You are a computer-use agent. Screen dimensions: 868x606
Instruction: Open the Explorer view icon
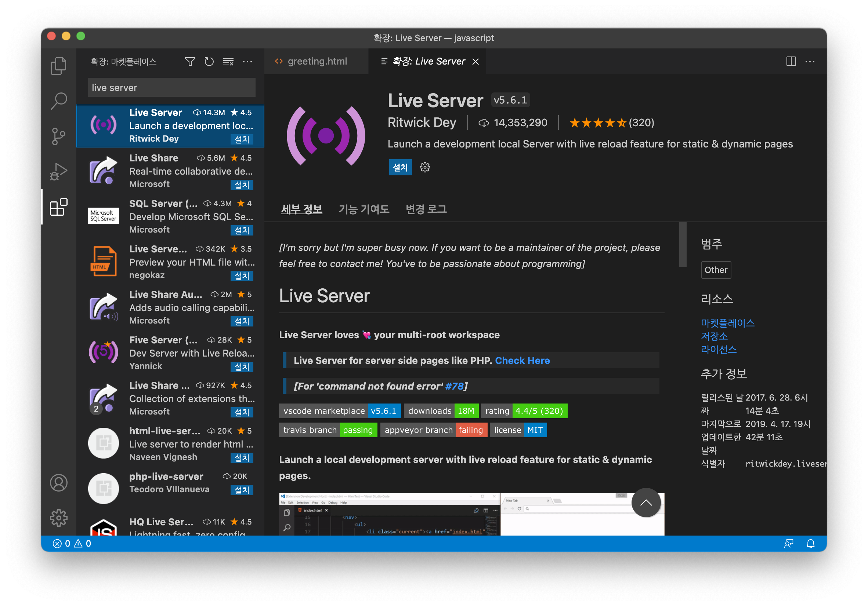(x=59, y=65)
